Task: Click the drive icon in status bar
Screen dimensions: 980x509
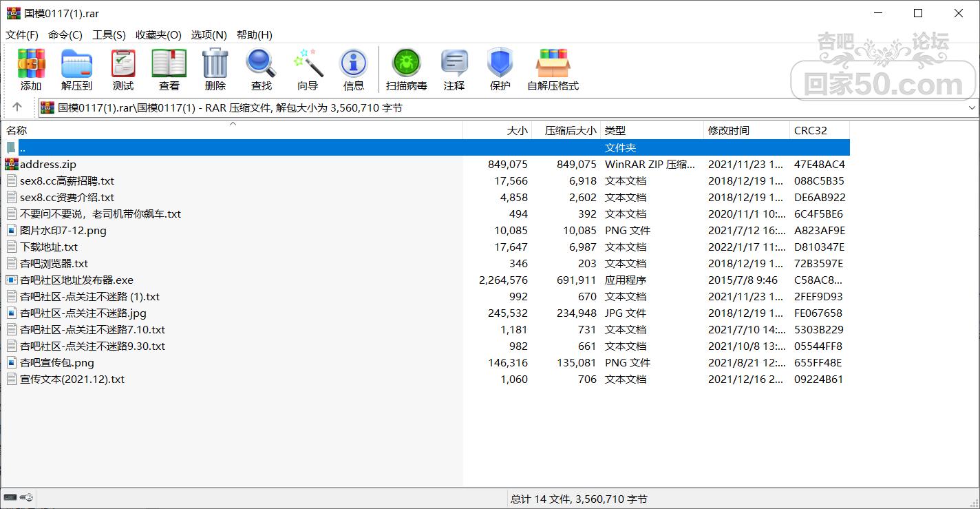Action: (10, 497)
